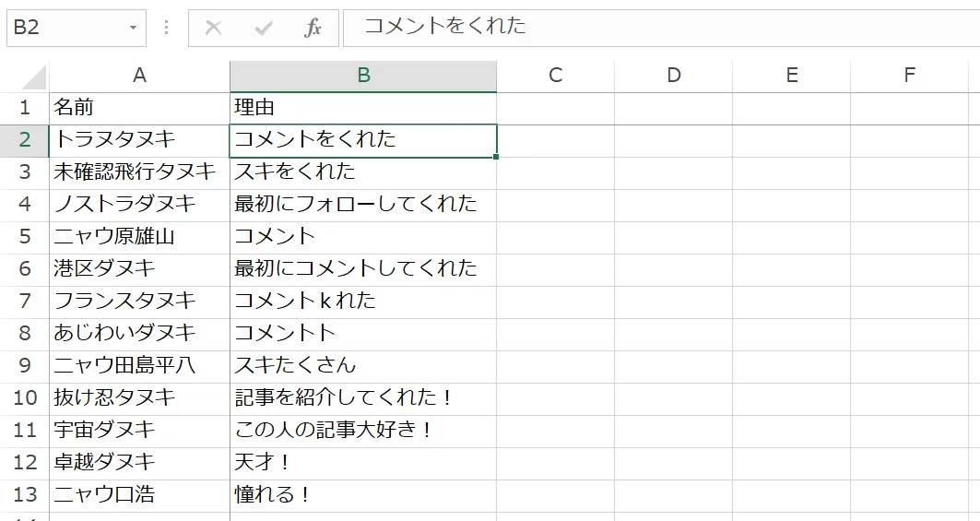Select cell 抜け忍タヌキ
The height and width of the screenshot is (521, 980).
(139, 398)
